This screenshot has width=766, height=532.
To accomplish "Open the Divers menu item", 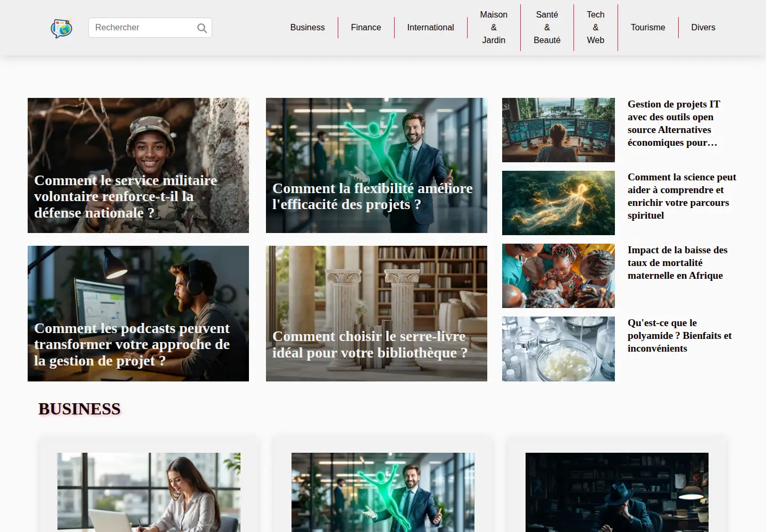I will (x=703, y=28).
